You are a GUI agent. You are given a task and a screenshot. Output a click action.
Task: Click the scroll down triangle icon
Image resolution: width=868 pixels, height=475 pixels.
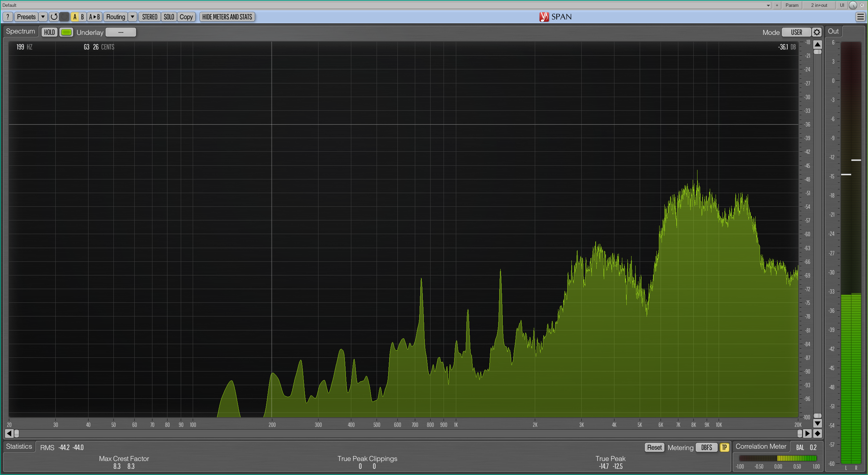pos(817,423)
